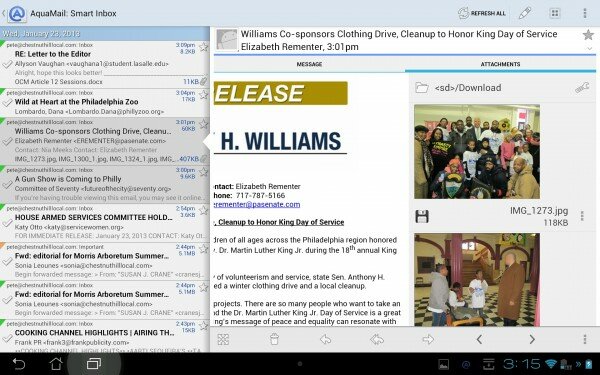The height and width of the screenshot is (375, 600).
Task: Star the 2:44pm Important Morris Arboretum email
Action: pos(204,249)
